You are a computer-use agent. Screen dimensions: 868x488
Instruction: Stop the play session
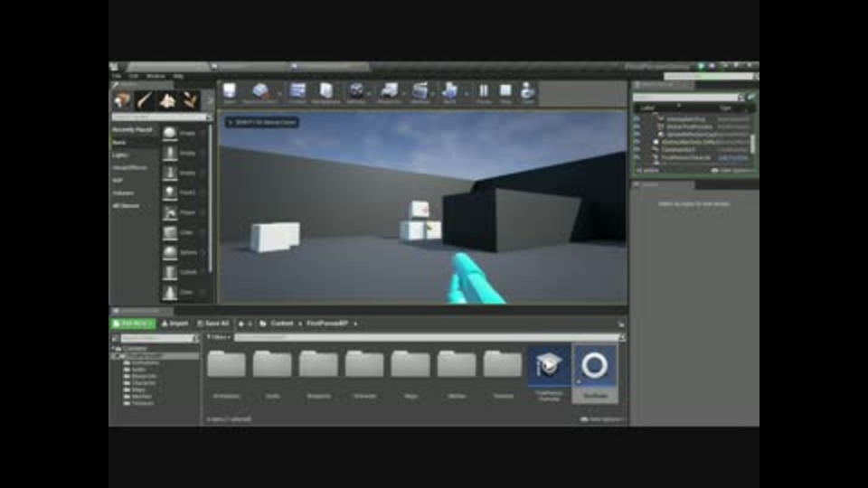pos(505,90)
